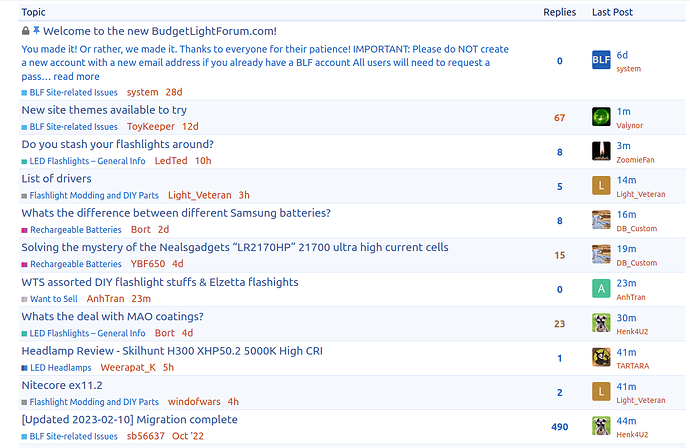Click '28d' age on welcome topic
The image size is (690, 448).
tap(174, 92)
